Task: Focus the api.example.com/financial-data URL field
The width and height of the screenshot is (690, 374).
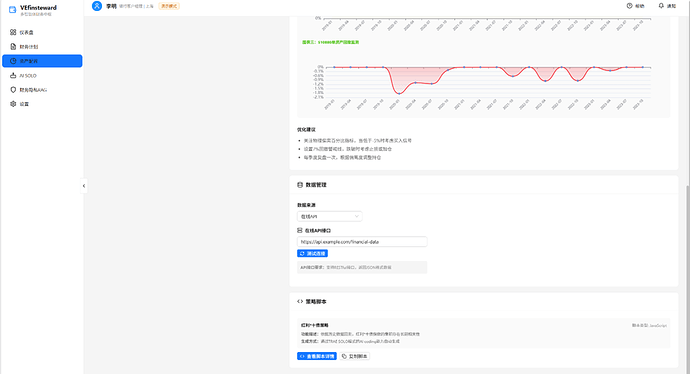Action: tap(362, 242)
